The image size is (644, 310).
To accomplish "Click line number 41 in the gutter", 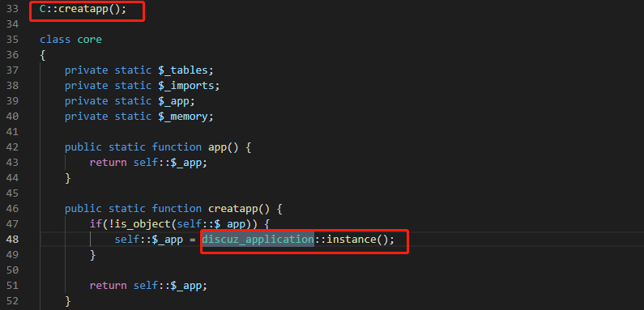I will [12, 132].
